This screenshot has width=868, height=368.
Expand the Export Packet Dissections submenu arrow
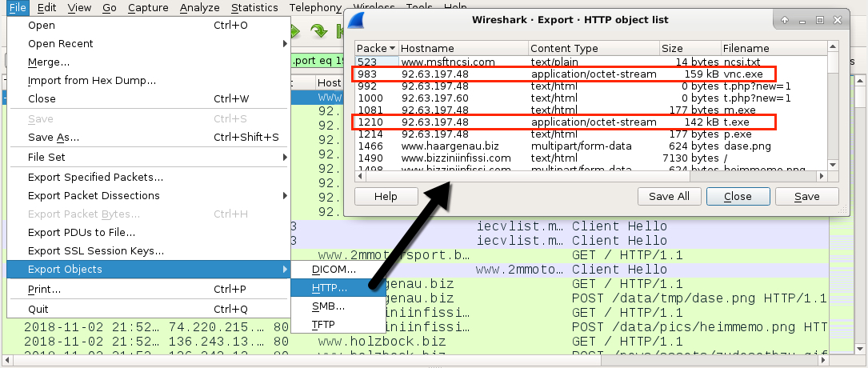[x=285, y=195]
